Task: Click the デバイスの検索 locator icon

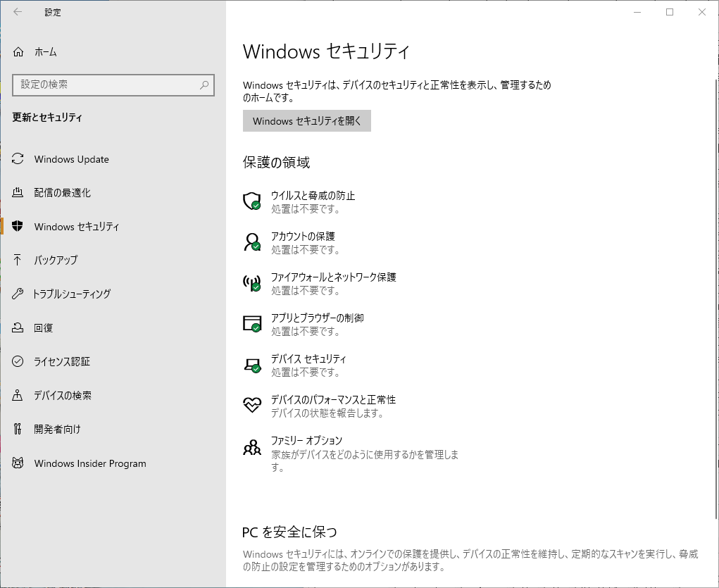Action: (18, 395)
